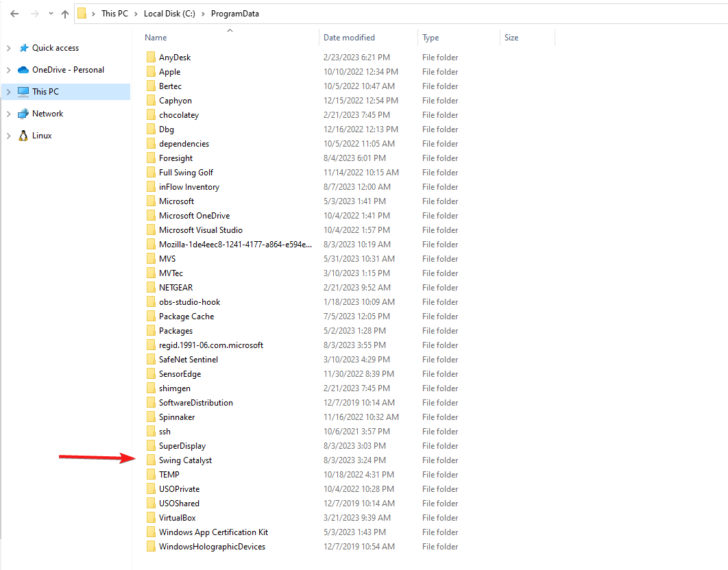Click the SensorEdge folder name
The image size is (728, 570).
180,374
